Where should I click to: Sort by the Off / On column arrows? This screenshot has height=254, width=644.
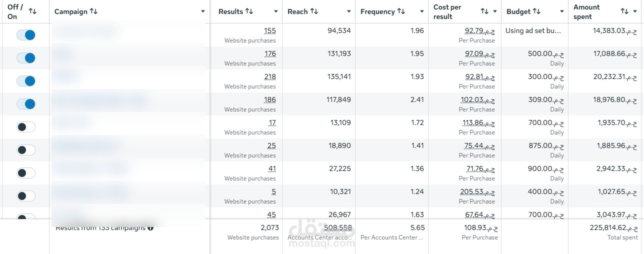[x=32, y=11]
